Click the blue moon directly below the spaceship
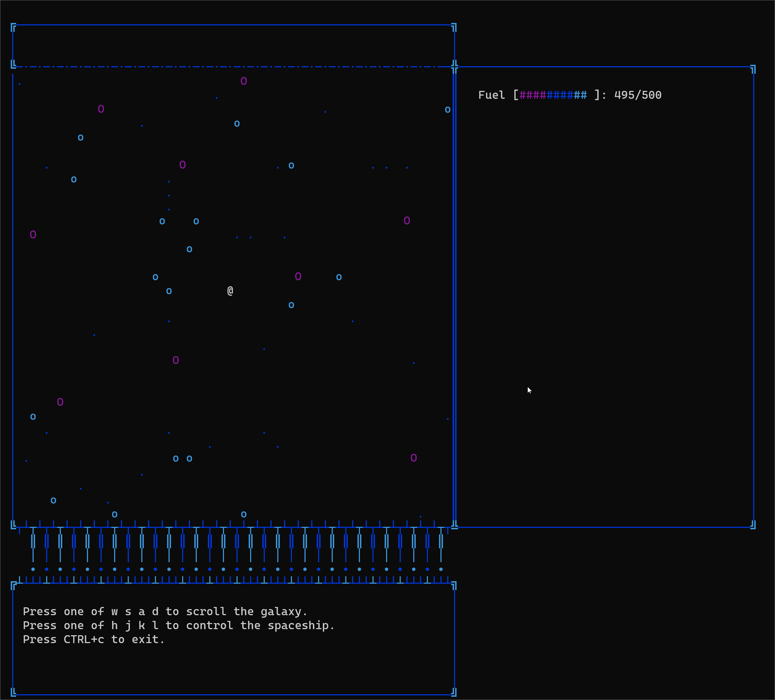Image resolution: width=775 pixels, height=700 pixels. tap(291, 305)
